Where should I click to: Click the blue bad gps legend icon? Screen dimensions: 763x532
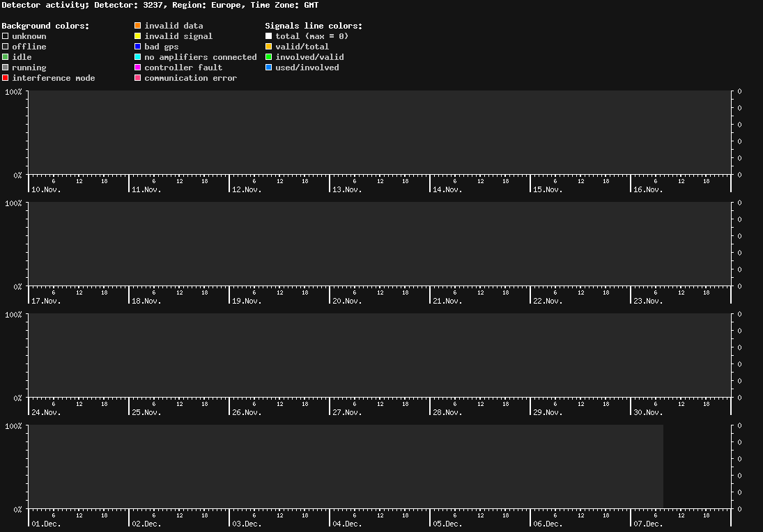click(139, 46)
